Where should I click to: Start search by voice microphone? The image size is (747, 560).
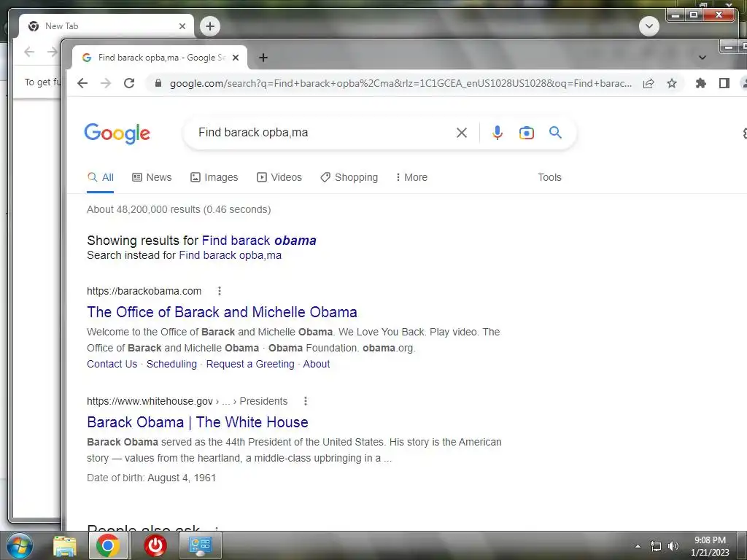pyautogui.click(x=498, y=133)
